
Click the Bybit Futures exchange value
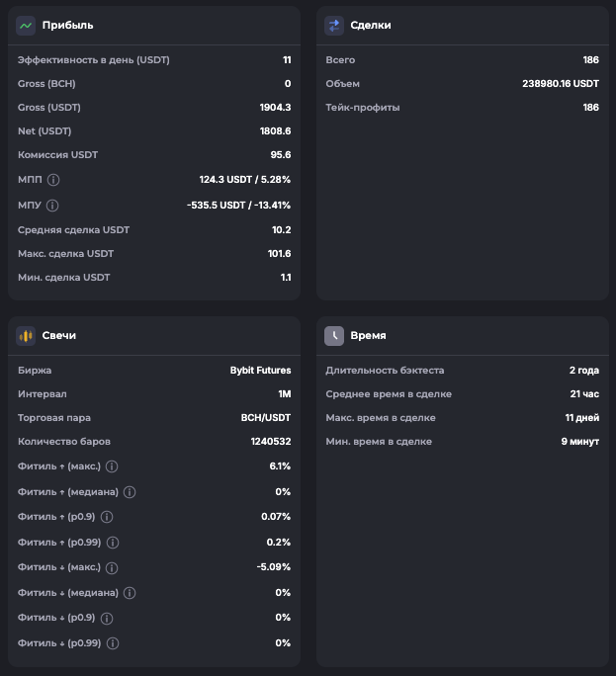(260, 371)
